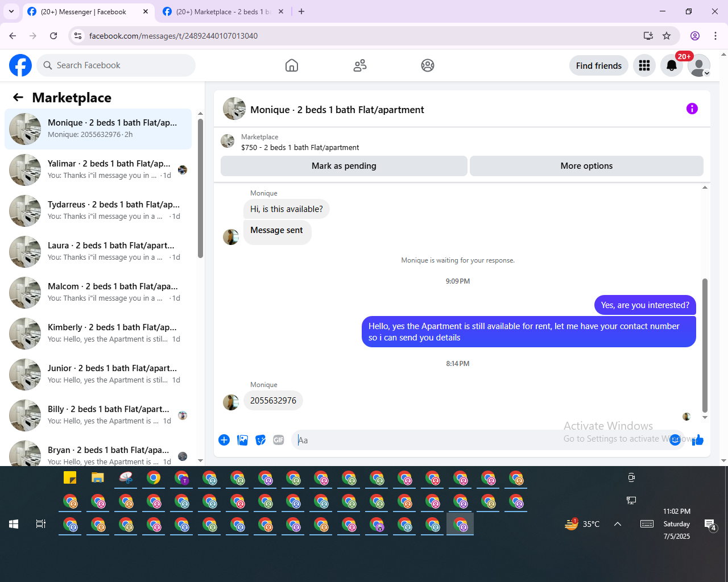Click the address bar URL

[x=173, y=36]
